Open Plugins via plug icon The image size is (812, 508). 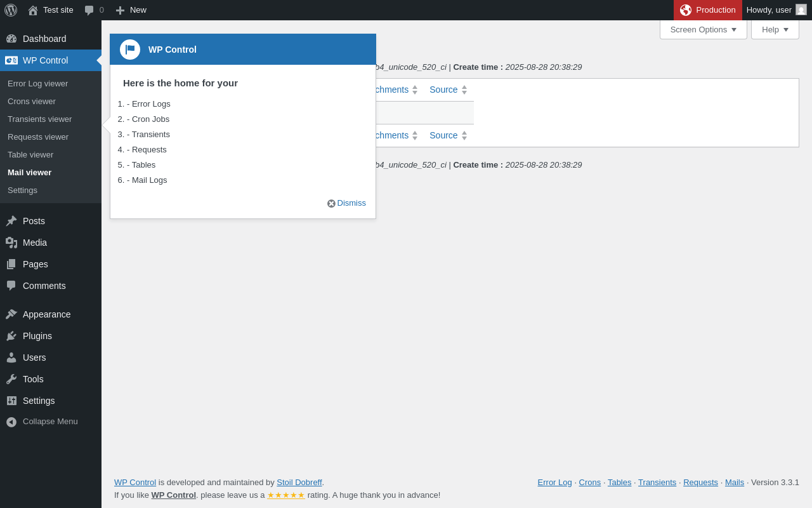(x=11, y=336)
